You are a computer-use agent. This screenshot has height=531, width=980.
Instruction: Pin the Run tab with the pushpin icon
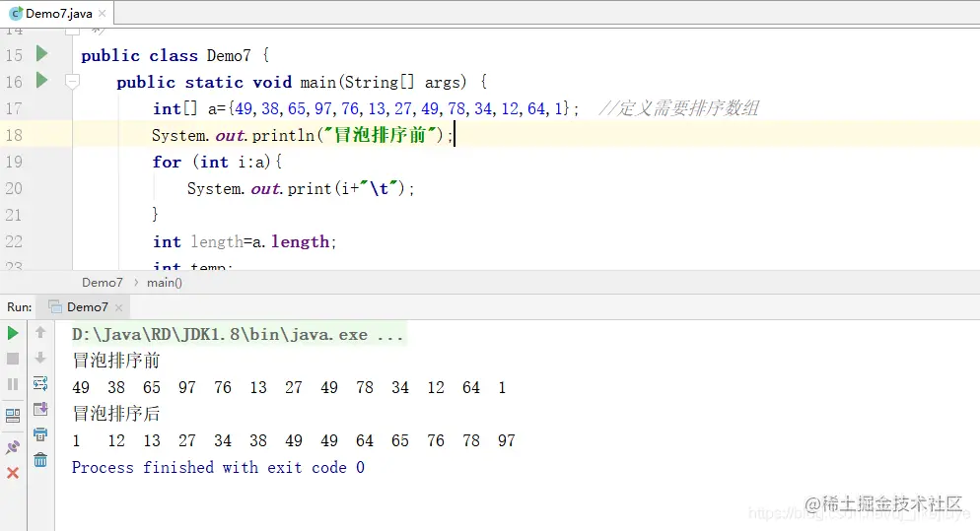(x=13, y=447)
